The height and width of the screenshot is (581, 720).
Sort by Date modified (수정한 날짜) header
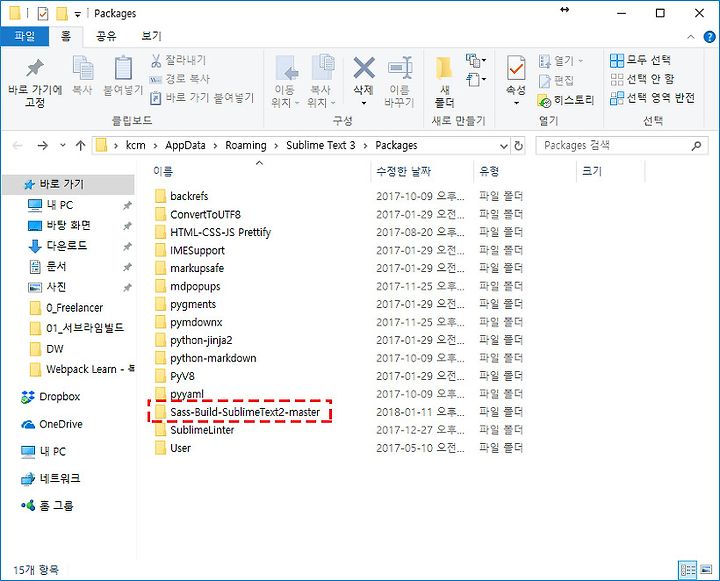point(404,171)
